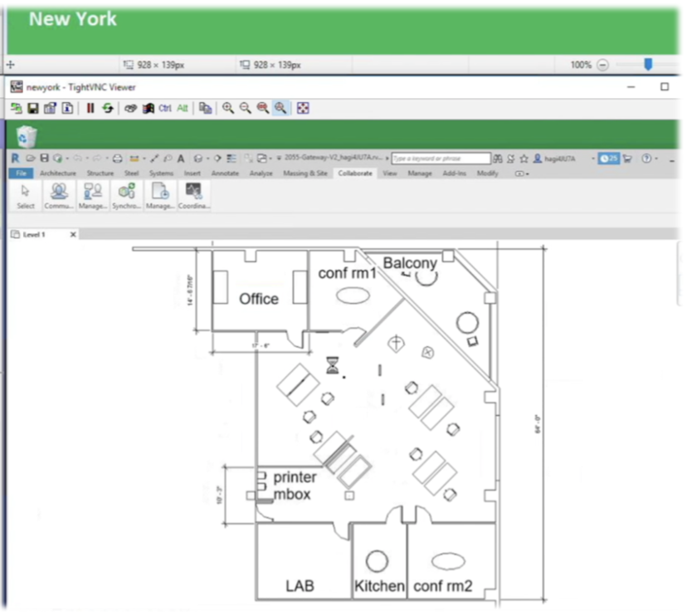Click the Revit R application logo

[x=15, y=159]
